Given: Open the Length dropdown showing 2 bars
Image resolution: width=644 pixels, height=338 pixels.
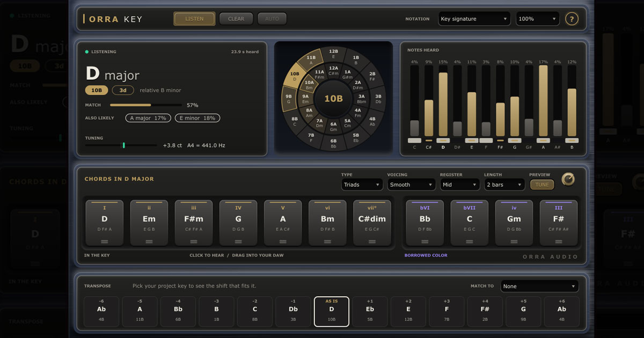Looking at the screenshot, I should (504, 185).
